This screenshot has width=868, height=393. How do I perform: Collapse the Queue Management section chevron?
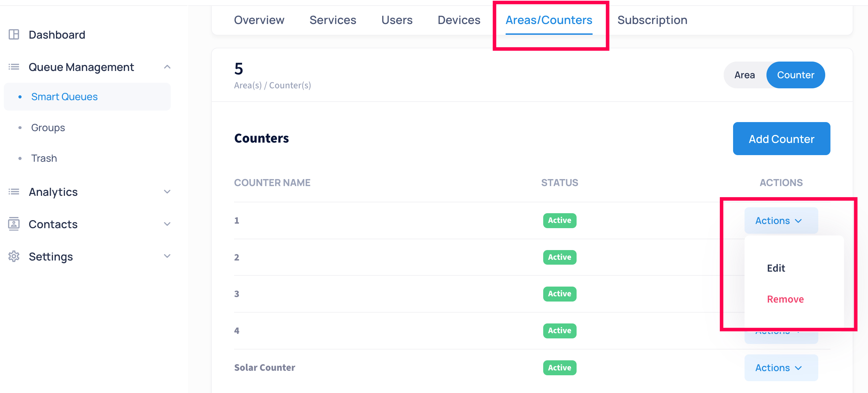[x=167, y=67]
